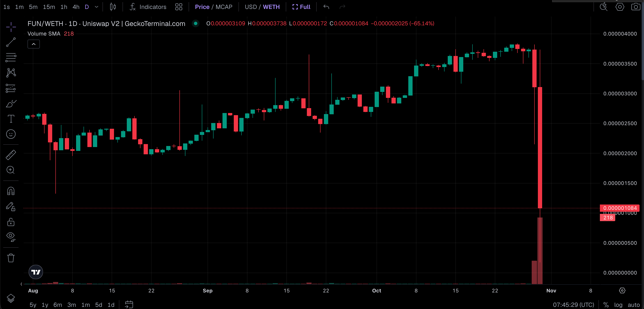The width and height of the screenshot is (644, 309).
Task: Select the ruler measure tool
Action: tap(11, 155)
